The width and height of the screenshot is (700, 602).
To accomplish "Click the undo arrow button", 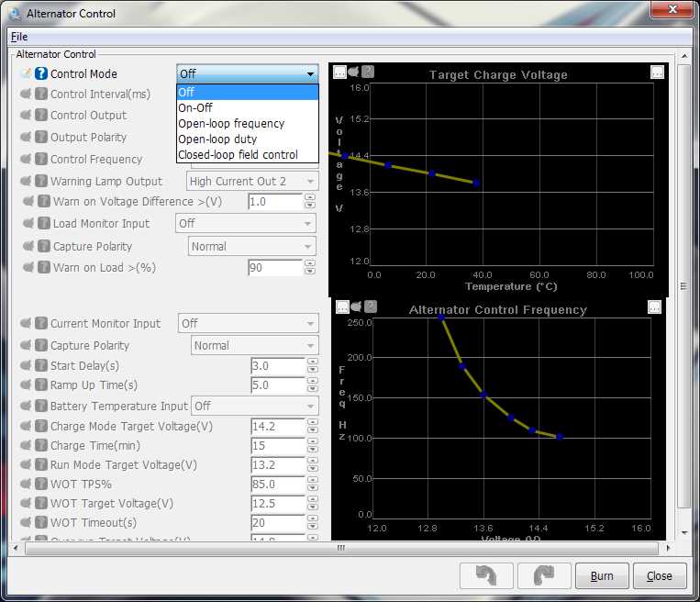I will click(x=485, y=576).
